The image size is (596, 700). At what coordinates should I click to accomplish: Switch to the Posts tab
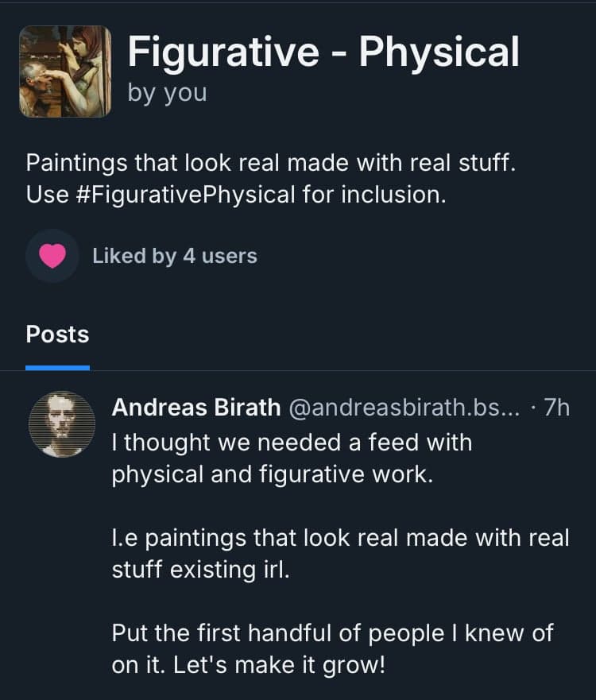point(57,335)
